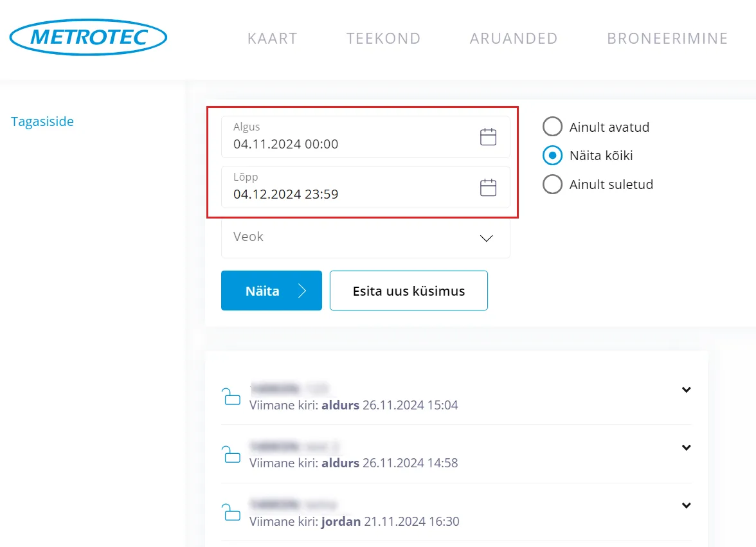Choose the Ainult suletud radio option
The image size is (756, 547).
tap(552, 184)
